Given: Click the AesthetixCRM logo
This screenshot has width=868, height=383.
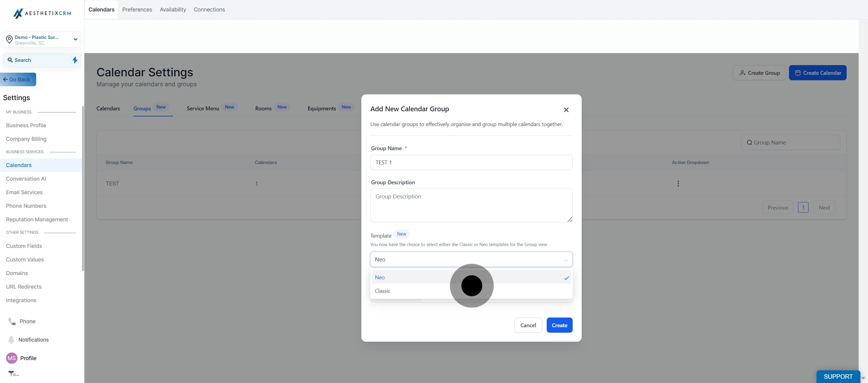Looking at the screenshot, I should click(42, 13).
